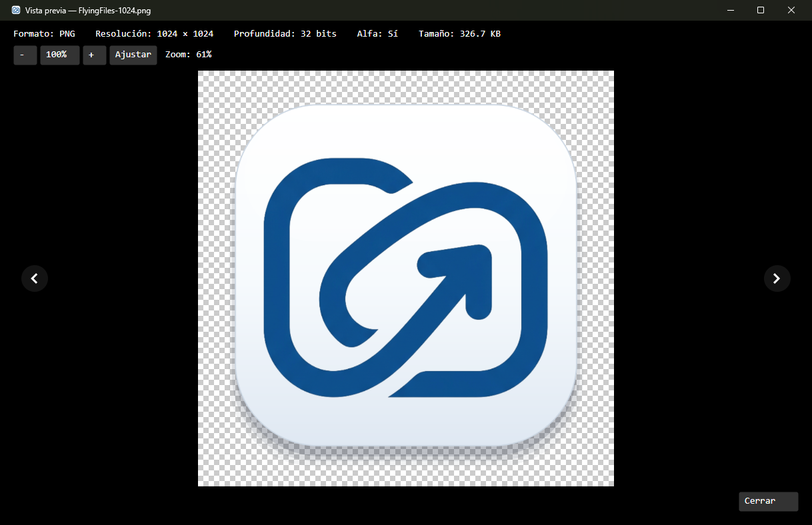Zoom out with the minus button
The height and width of the screenshot is (525, 812).
(x=25, y=55)
